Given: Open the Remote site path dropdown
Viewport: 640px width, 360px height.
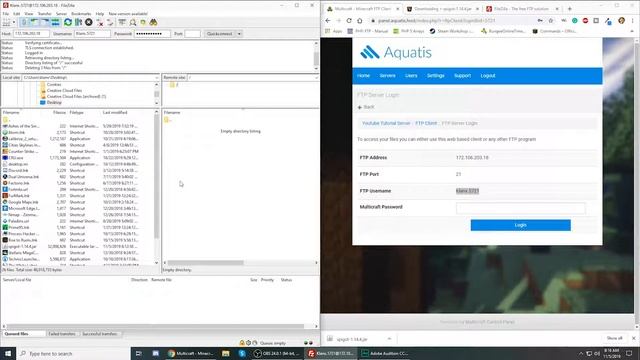Looking at the screenshot, I should [x=316, y=78].
